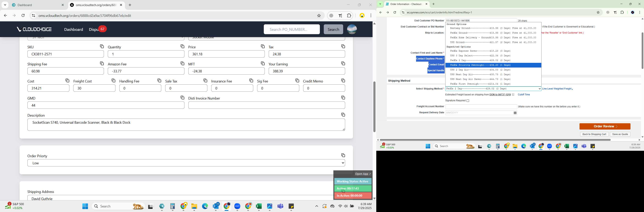Screen dimensions: 644x212
Task: Choose UPS 2 Day Air $34.83 option
Action: pyautogui.click(x=493, y=70)
